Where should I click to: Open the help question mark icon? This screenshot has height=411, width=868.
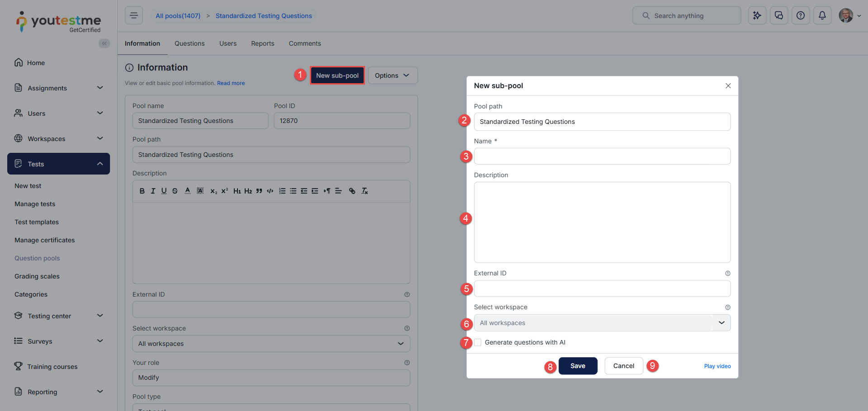coord(800,16)
